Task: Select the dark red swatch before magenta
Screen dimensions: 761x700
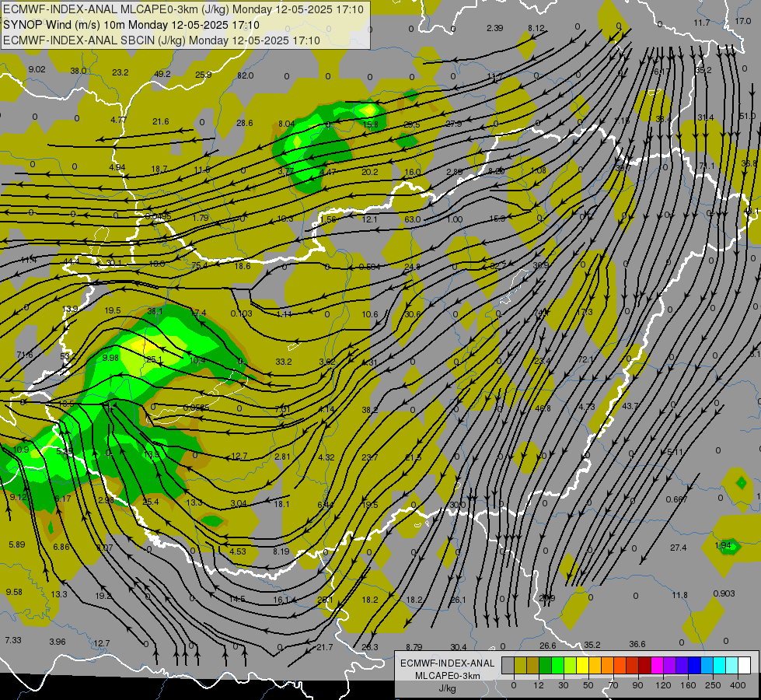Action: [x=644, y=665]
